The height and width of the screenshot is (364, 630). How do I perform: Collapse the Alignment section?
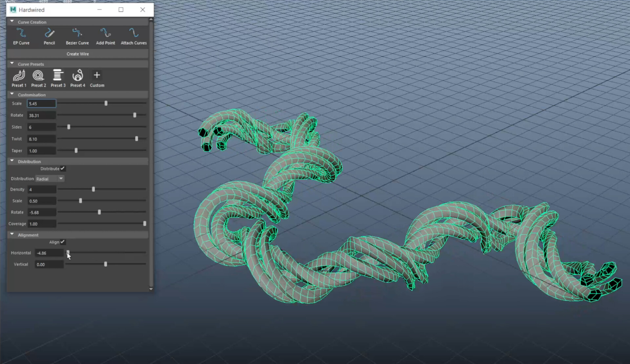[x=12, y=235]
